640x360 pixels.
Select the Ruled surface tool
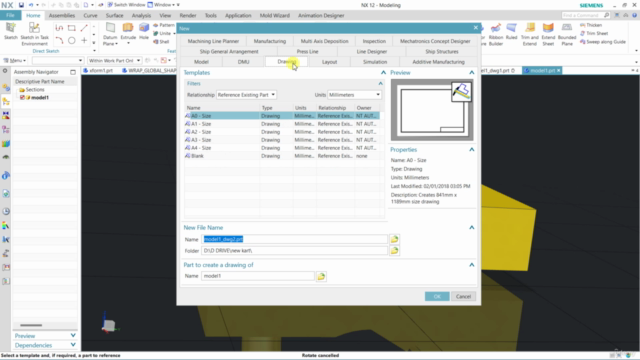click(511, 31)
